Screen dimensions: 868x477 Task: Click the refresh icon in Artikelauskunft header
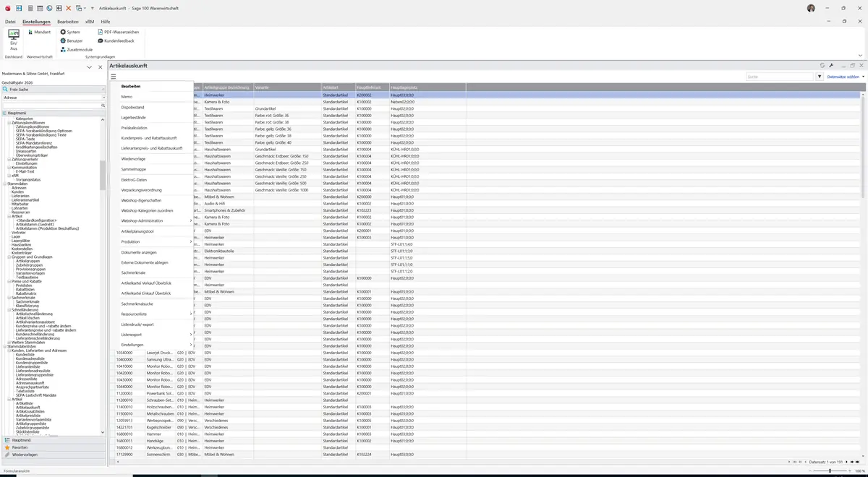pos(822,66)
